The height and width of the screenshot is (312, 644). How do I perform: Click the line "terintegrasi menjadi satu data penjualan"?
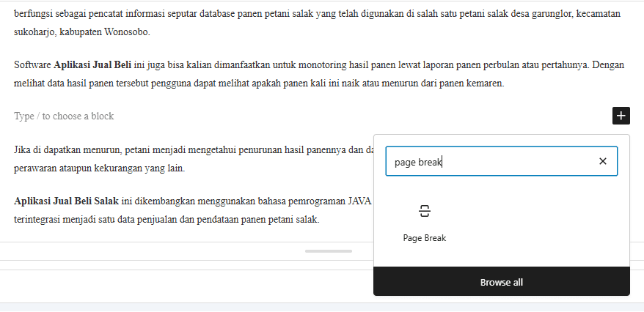(x=167, y=219)
